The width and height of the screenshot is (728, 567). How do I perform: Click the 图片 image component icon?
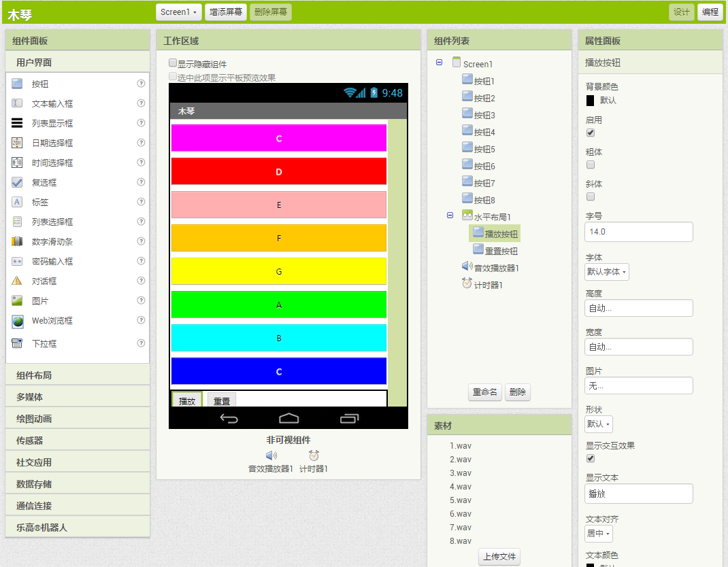[18, 300]
